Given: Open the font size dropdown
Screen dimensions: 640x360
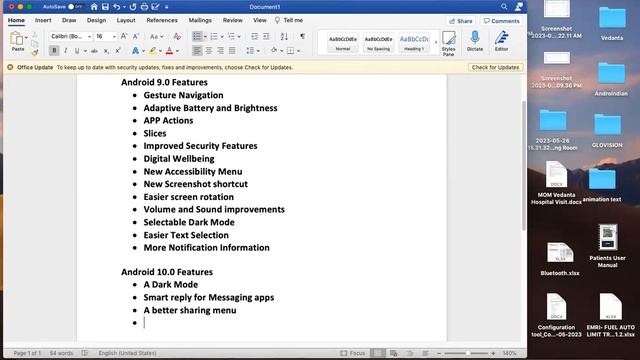Looking at the screenshot, I should [x=114, y=36].
